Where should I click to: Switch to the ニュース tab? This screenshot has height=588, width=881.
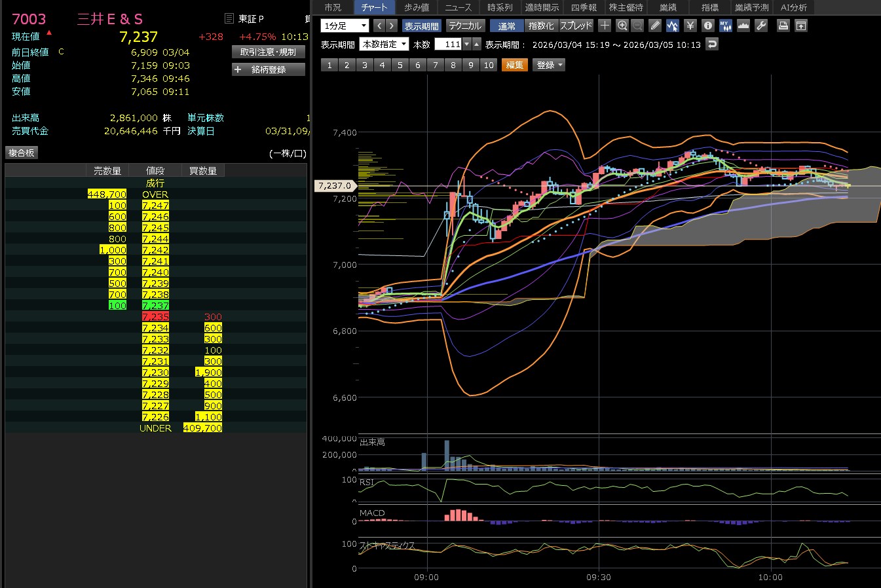click(x=458, y=7)
